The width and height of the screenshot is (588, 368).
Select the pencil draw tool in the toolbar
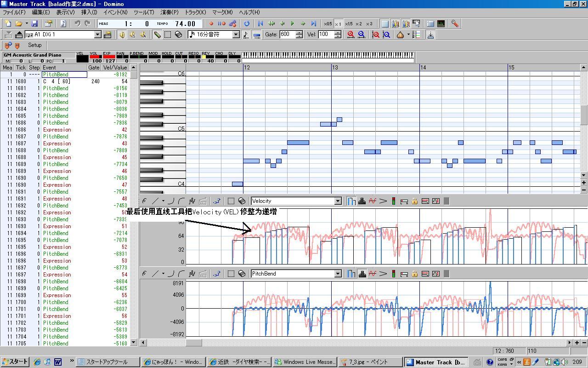click(158, 34)
